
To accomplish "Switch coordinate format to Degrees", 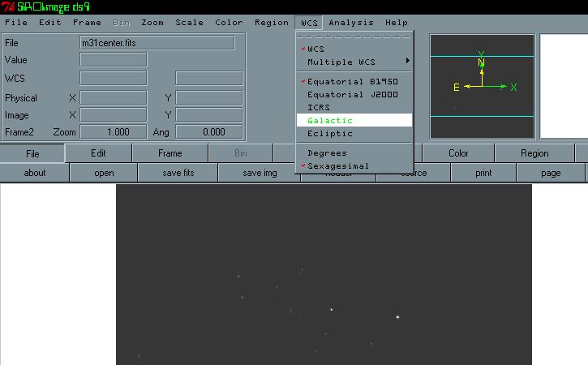I will pos(354,153).
